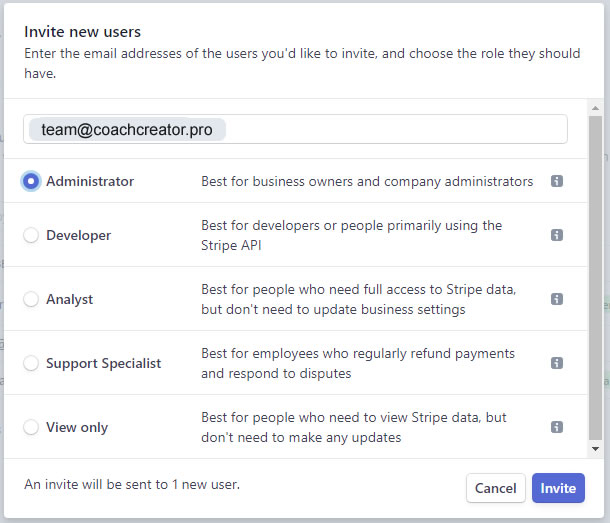Click the Invite button
Image resolution: width=610 pixels, height=523 pixels.
(558, 488)
